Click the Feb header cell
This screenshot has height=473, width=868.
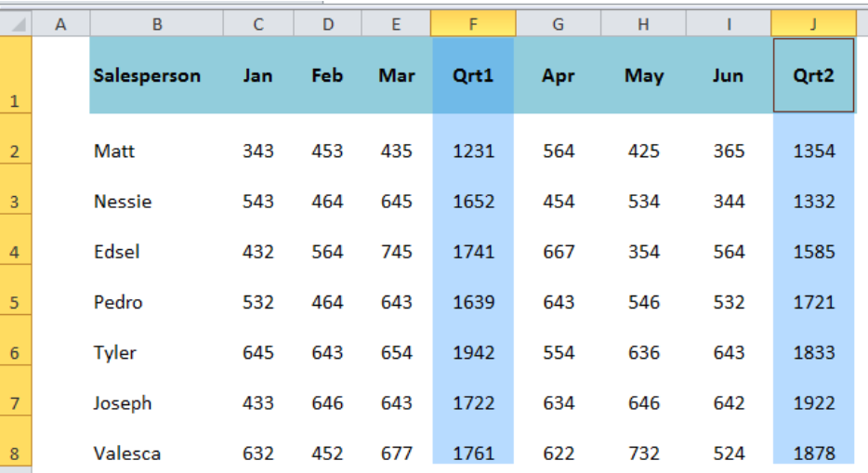pos(328,75)
